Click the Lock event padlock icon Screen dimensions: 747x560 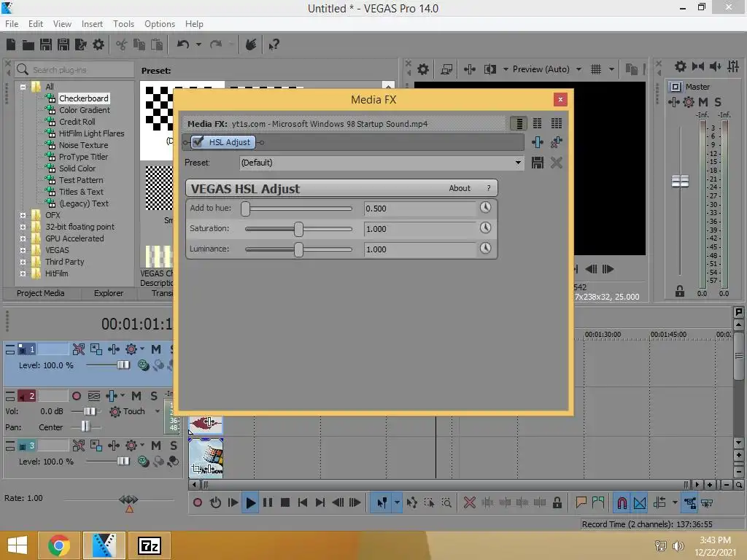(557, 503)
